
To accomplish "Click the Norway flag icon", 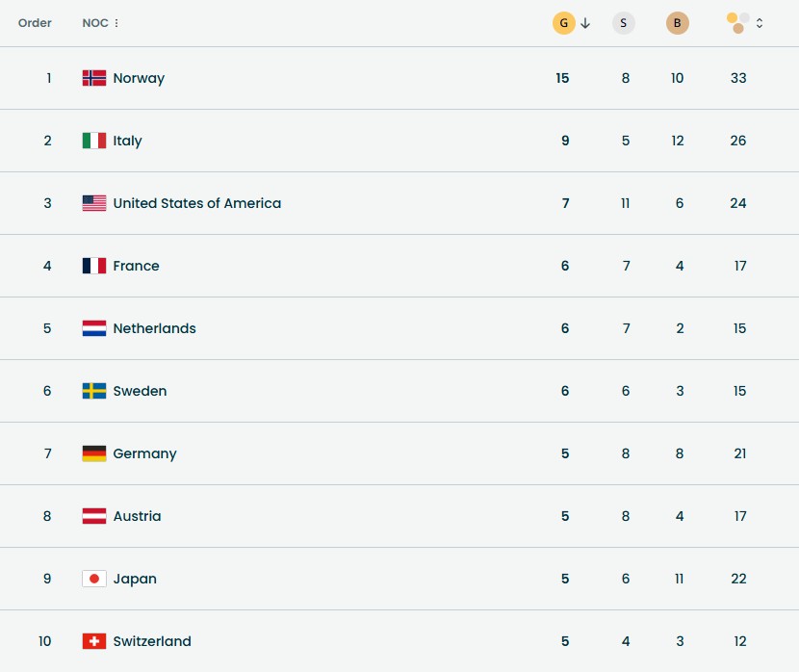I will pos(93,78).
